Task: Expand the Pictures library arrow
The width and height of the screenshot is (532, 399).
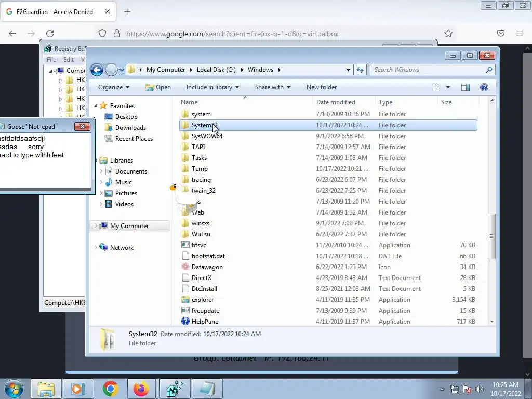Action: click(101, 193)
